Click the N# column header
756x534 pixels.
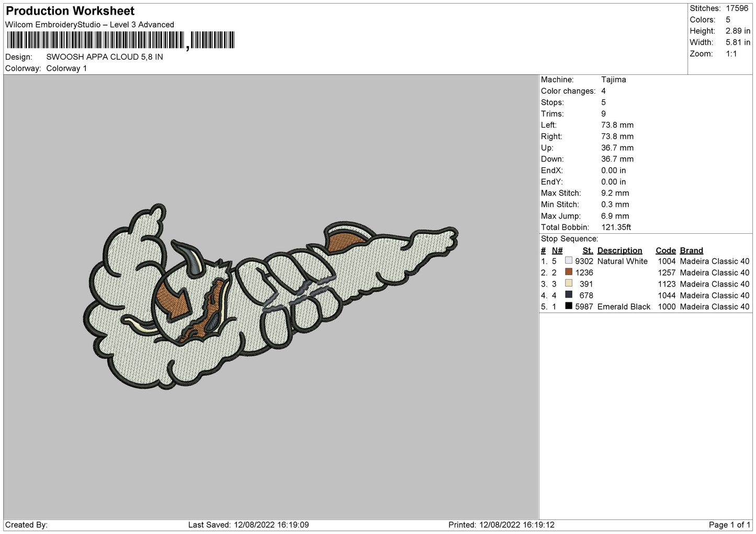click(x=557, y=251)
